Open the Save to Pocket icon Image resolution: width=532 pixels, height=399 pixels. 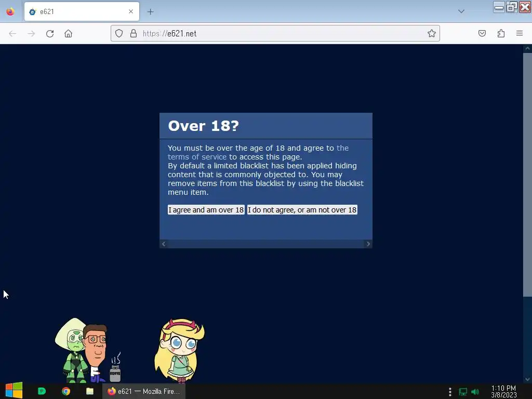click(482, 33)
